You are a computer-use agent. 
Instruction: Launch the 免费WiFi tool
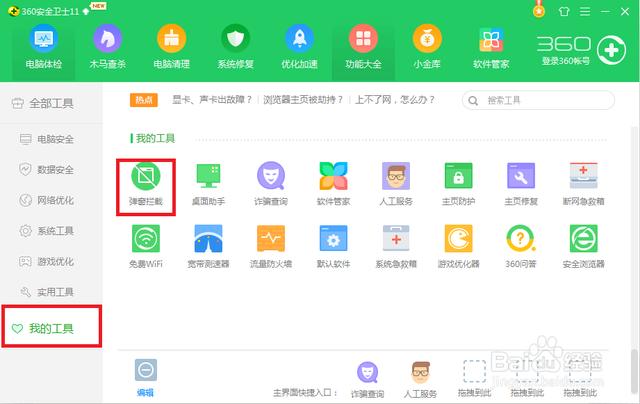coord(146,246)
